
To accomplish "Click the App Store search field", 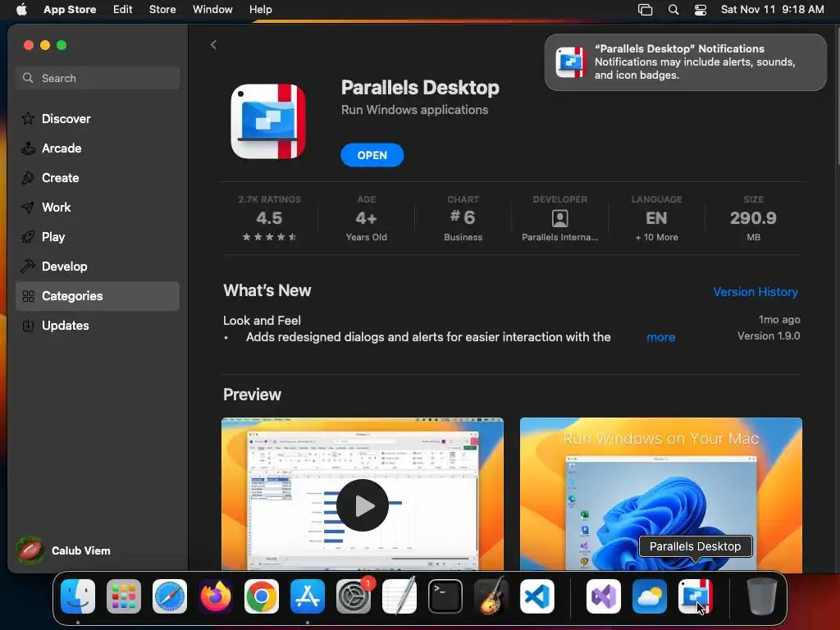I will click(x=98, y=78).
